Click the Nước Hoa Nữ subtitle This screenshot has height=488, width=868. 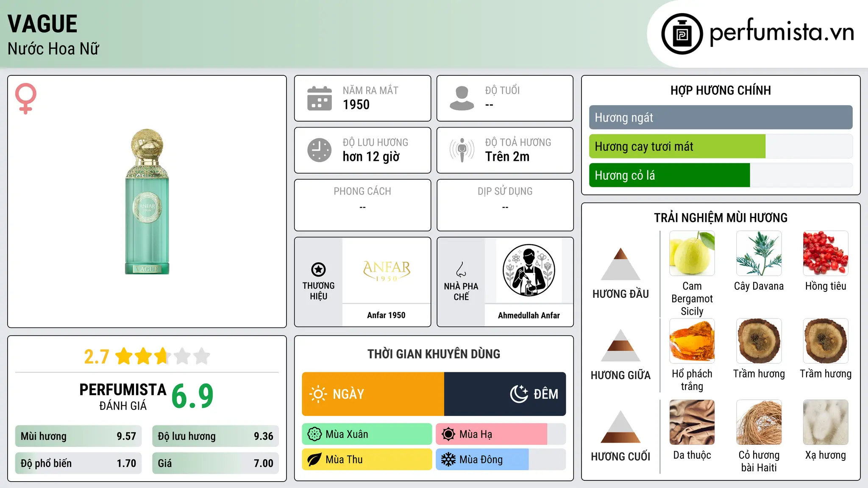53,49
